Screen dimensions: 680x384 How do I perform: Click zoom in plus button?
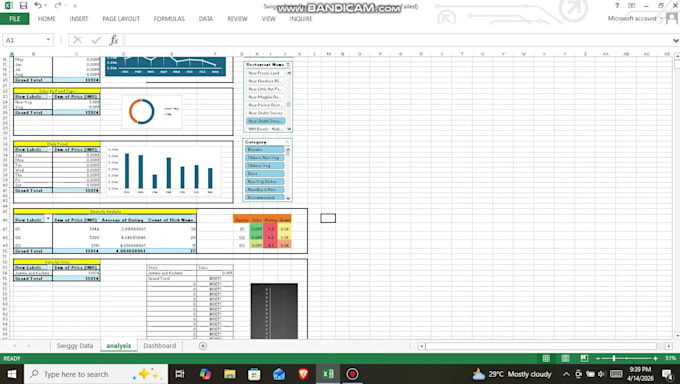[655, 358]
